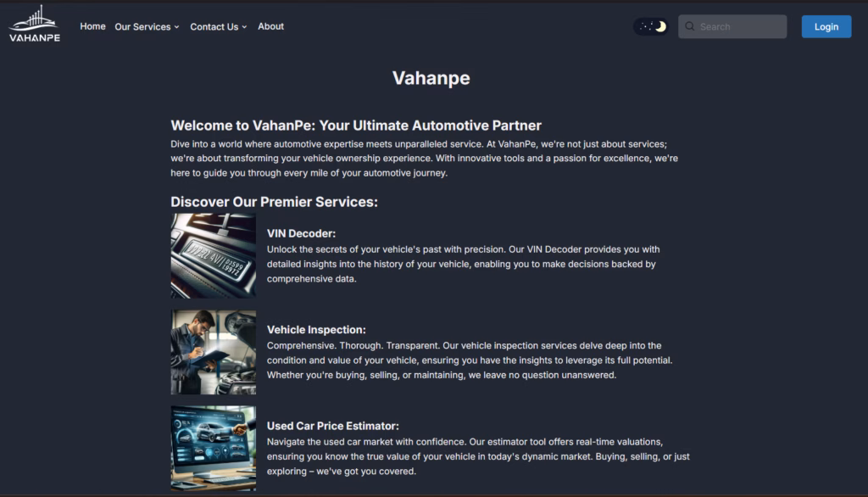Click the Vahanpe page title
Image resolution: width=868 pixels, height=497 pixels.
coord(431,78)
